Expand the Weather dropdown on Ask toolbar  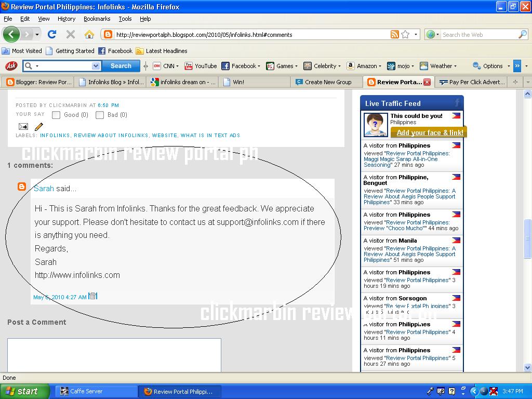click(x=455, y=66)
